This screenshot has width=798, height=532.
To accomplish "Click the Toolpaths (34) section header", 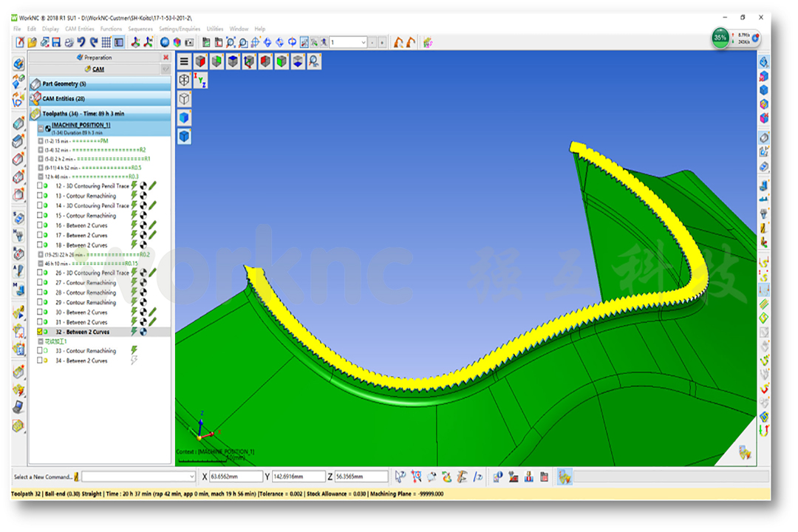I will click(x=100, y=113).
